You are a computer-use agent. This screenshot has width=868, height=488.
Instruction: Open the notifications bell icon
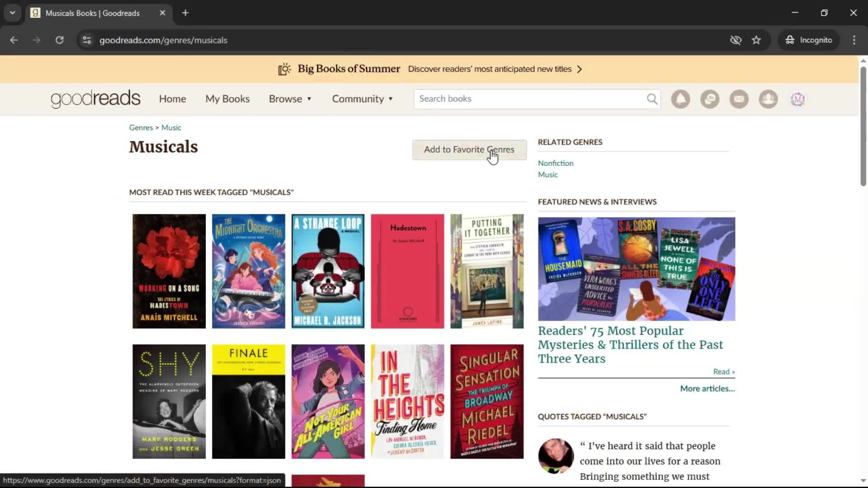(680, 99)
